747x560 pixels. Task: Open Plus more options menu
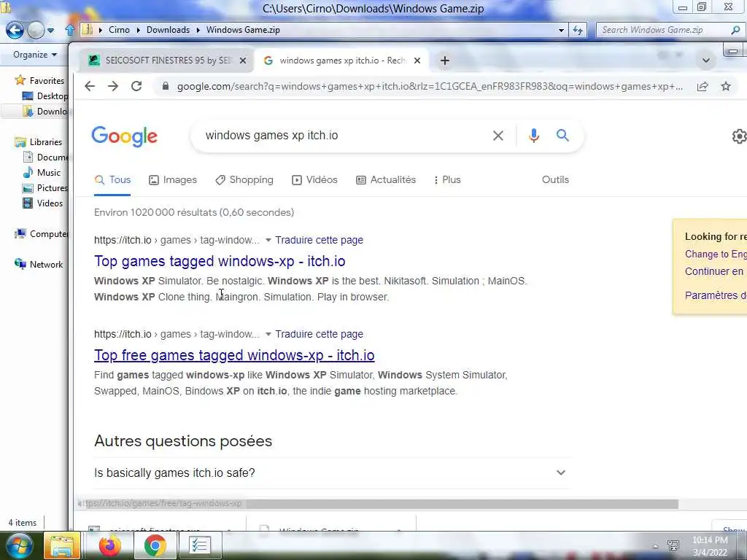447,180
